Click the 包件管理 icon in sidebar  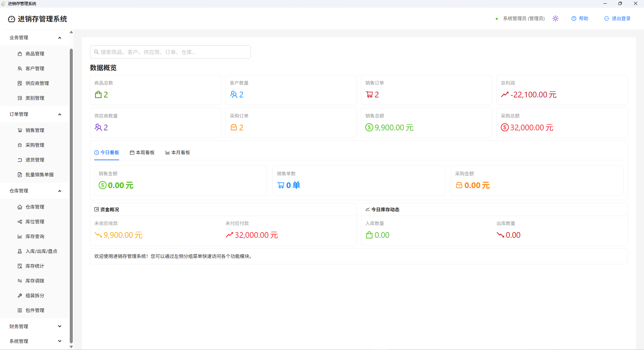pyautogui.click(x=20, y=310)
